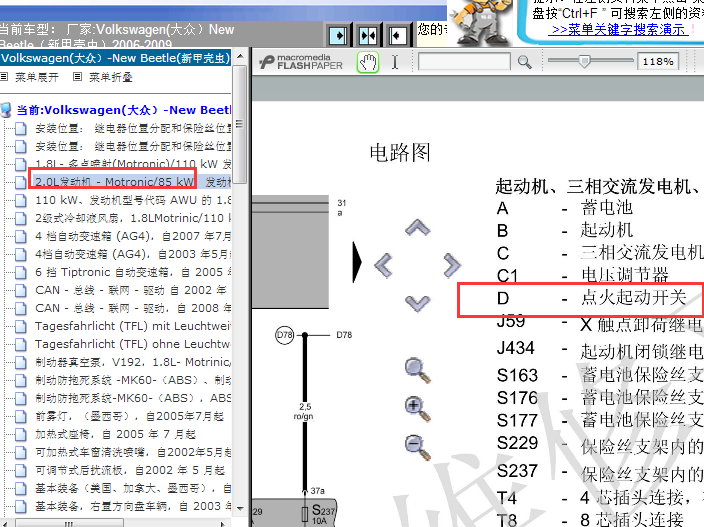Click the mechanic mascot image
The width and height of the screenshot is (704, 527).
coord(480,22)
